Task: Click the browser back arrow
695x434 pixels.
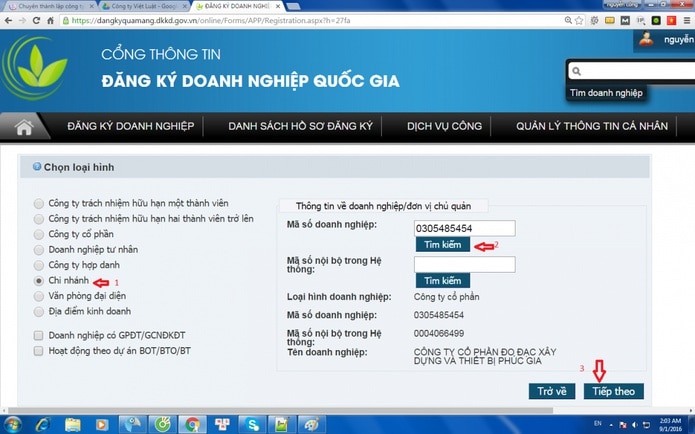Action: click(x=8, y=20)
